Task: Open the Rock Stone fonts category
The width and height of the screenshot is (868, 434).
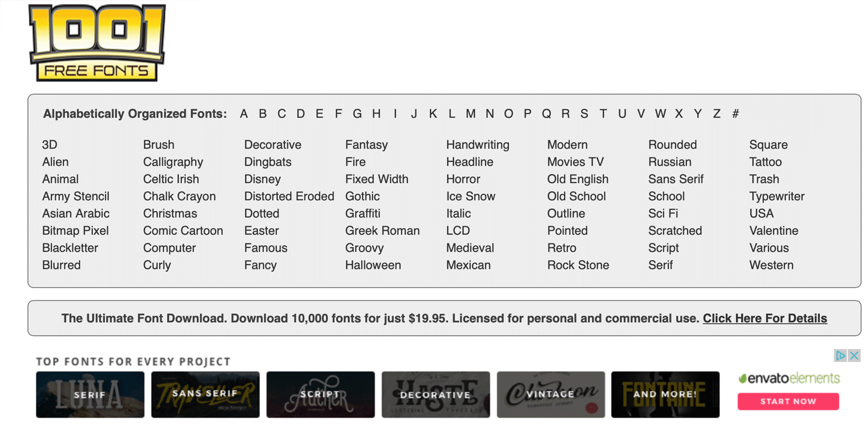Action: click(578, 265)
